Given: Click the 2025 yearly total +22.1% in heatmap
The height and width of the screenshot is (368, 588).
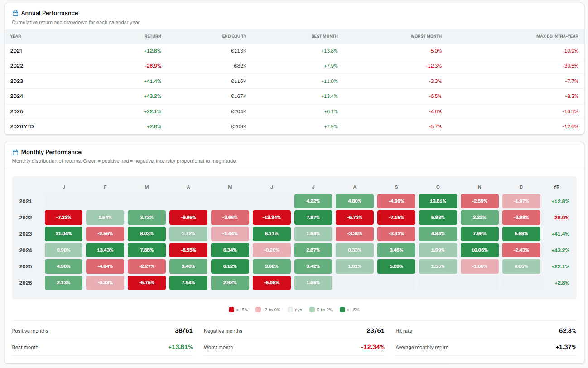Looking at the screenshot, I should tap(560, 266).
